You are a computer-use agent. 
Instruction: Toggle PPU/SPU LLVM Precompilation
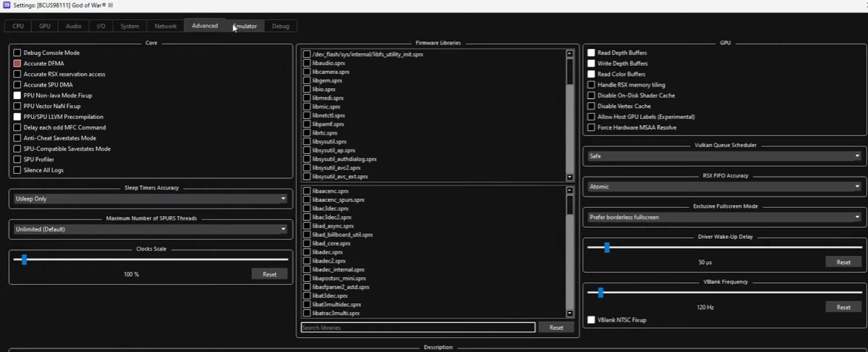click(17, 117)
